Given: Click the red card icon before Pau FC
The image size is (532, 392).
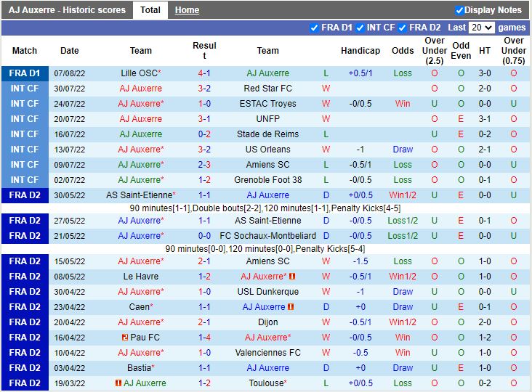Looking at the screenshot, I should (124, 338).
